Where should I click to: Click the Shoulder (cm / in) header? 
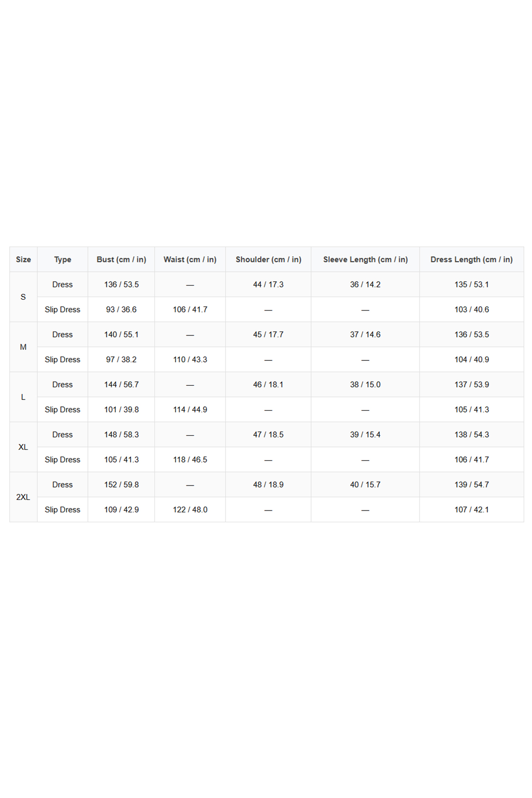[x=268, y=260]
